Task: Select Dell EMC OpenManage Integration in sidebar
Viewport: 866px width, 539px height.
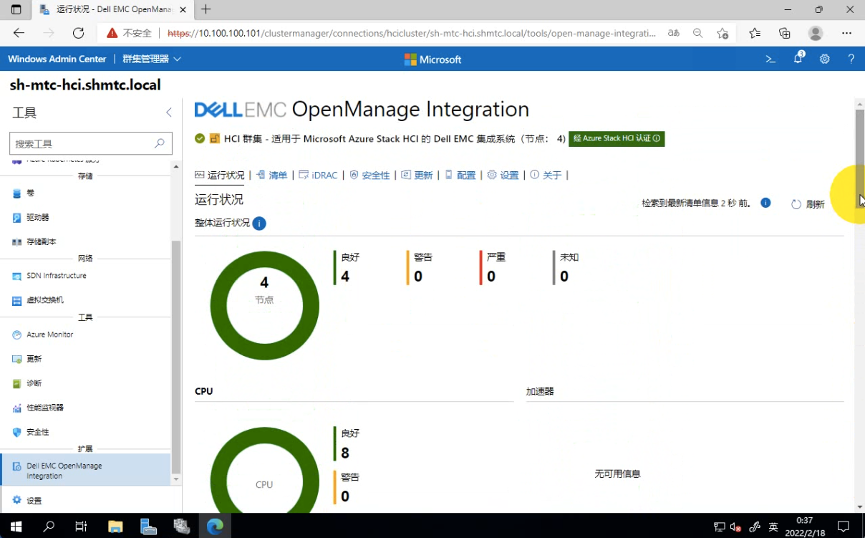Action: click(x=86, y=471)
